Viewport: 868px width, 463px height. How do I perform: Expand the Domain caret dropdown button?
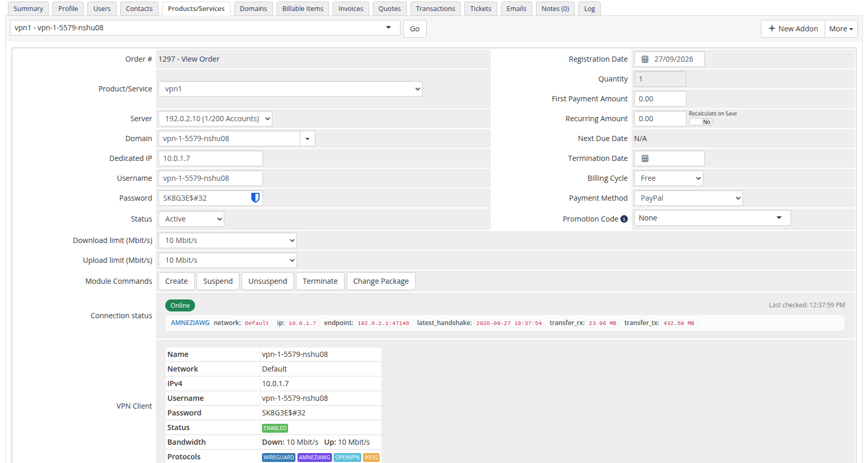point(307,138)
